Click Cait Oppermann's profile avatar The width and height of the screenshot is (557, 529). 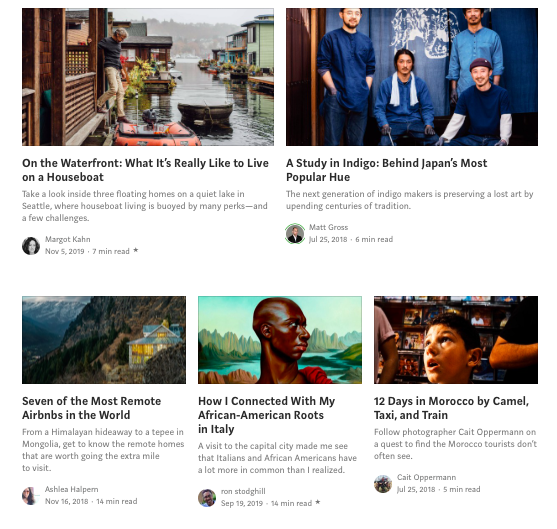click(383, 484)
